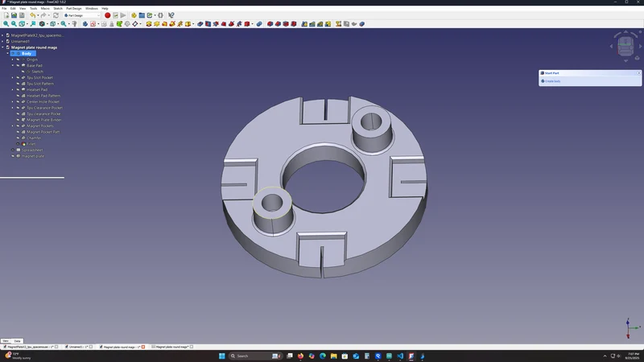Toggle visibility of Heatset Pad
The image size is (644, 362).
point(18,89)
